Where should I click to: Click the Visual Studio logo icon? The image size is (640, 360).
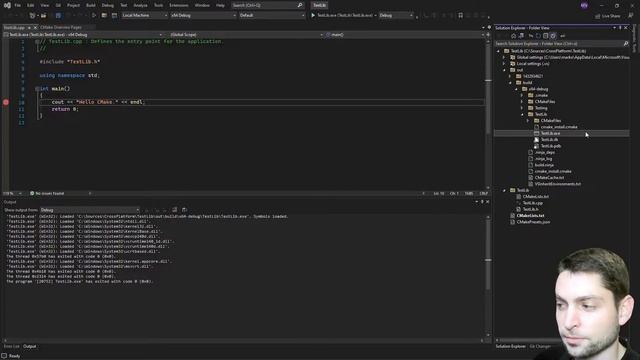[x=7, y=5]
